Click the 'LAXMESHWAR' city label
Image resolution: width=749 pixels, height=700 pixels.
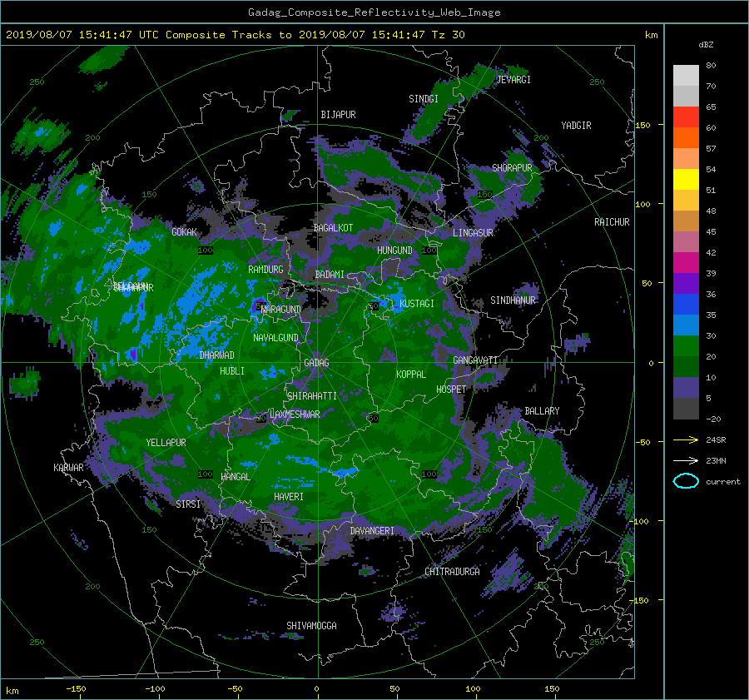295,415
